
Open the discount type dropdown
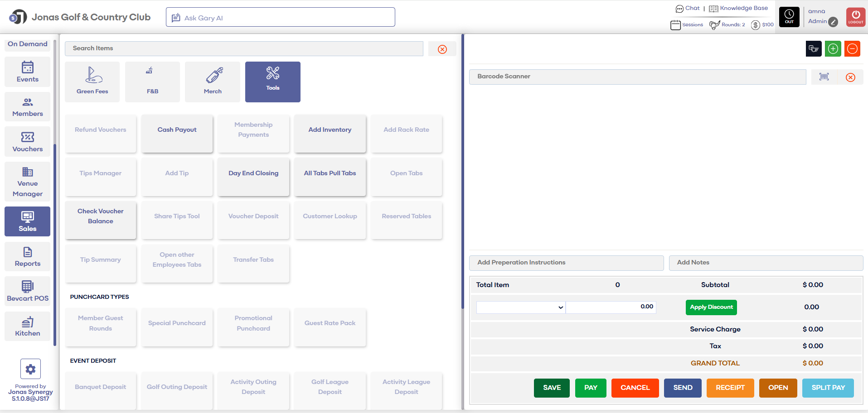click(521, 307)
